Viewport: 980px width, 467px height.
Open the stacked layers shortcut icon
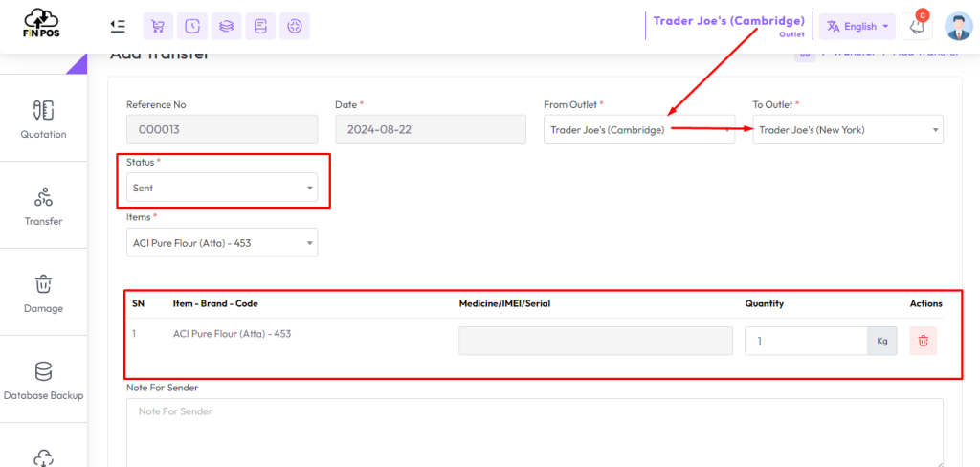click(226, 26)
